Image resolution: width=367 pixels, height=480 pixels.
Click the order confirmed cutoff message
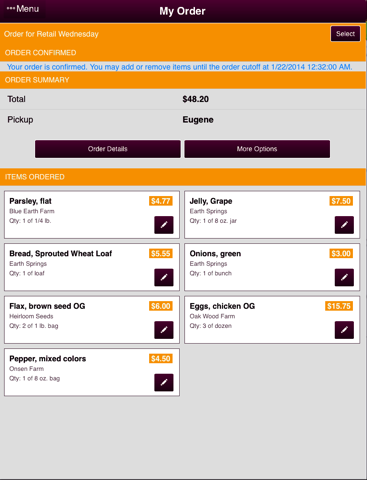pos(179,67)
